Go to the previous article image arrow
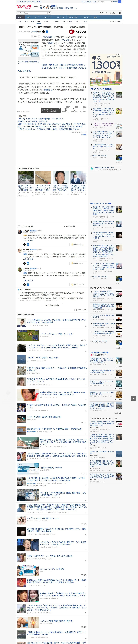 point(32,36)
